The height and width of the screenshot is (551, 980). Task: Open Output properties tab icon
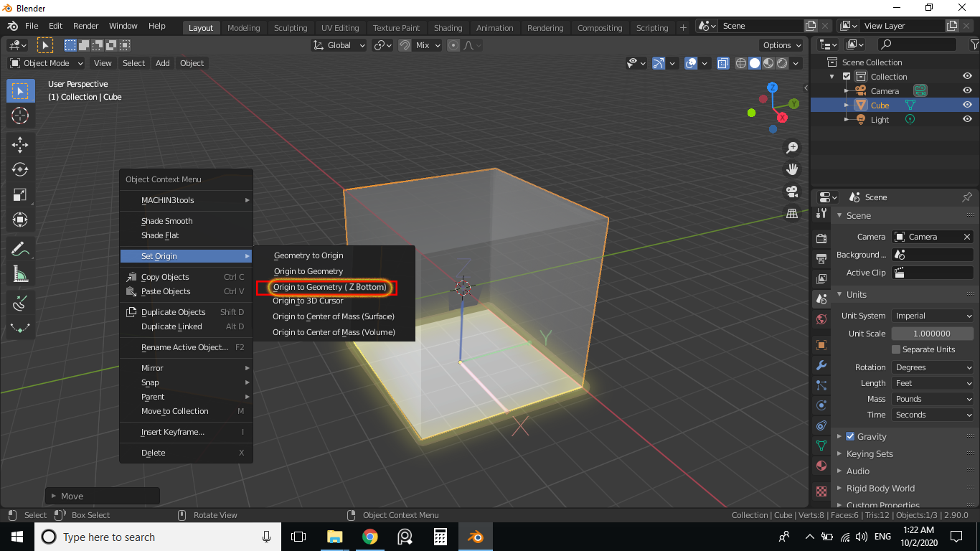coord(821,258)
